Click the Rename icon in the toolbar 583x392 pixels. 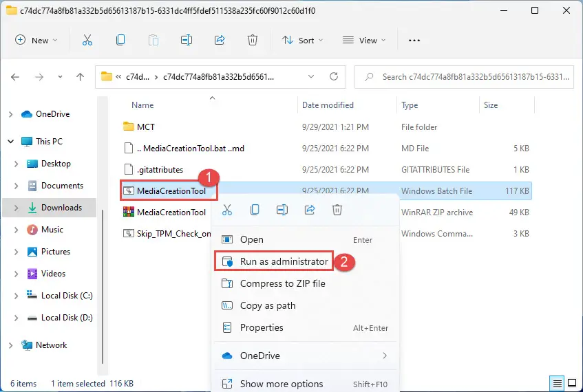[x=187, y=40]
